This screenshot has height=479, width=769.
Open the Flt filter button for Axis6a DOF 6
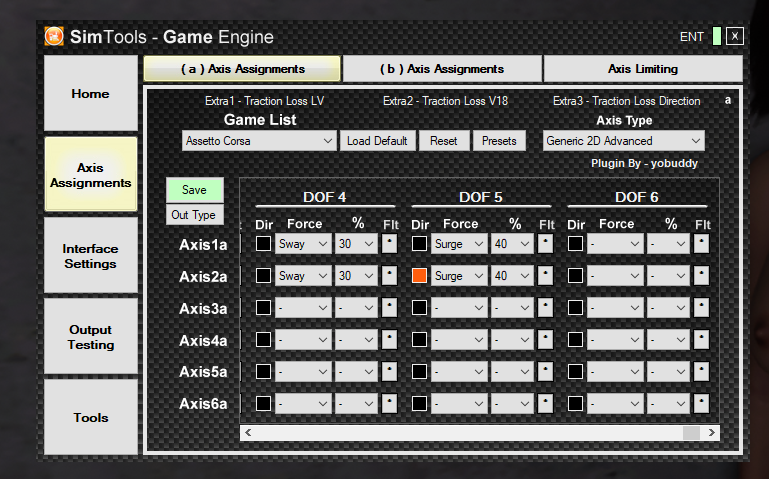click(701, 403)
